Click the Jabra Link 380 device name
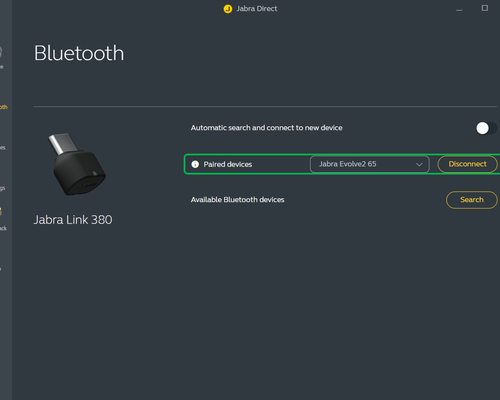 point(73,220)
